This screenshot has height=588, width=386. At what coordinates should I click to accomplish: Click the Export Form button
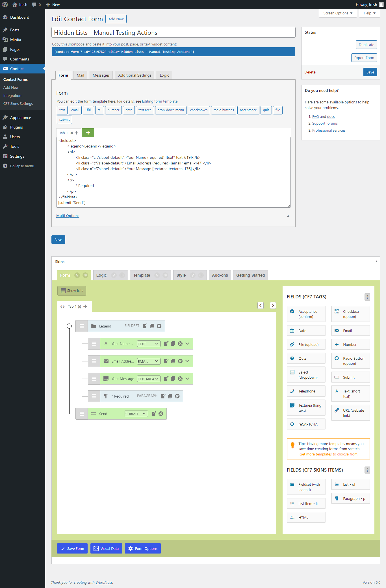364,58
